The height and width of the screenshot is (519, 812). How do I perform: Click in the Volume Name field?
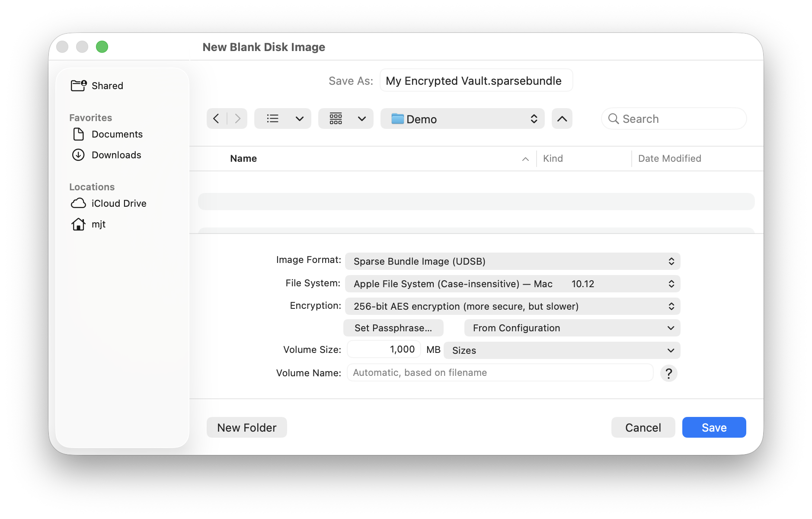[500, 373]
